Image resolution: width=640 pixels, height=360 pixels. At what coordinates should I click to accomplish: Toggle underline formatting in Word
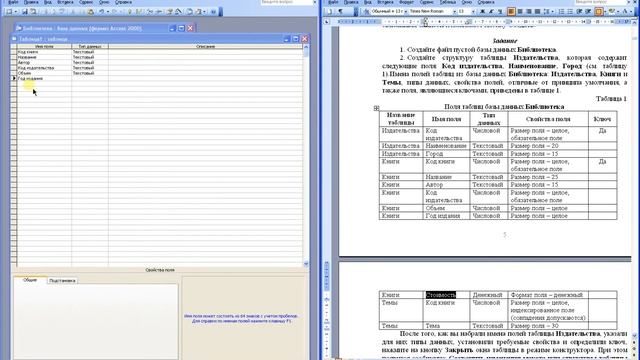(x=500, y=11)
